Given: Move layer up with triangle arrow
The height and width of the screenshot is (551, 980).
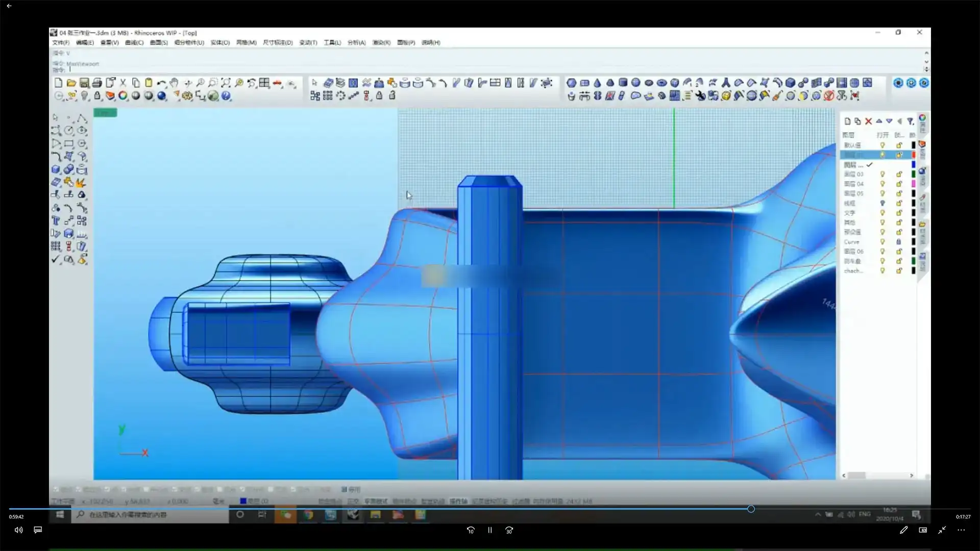Looking at the screenshot, I should pos(879,121).
